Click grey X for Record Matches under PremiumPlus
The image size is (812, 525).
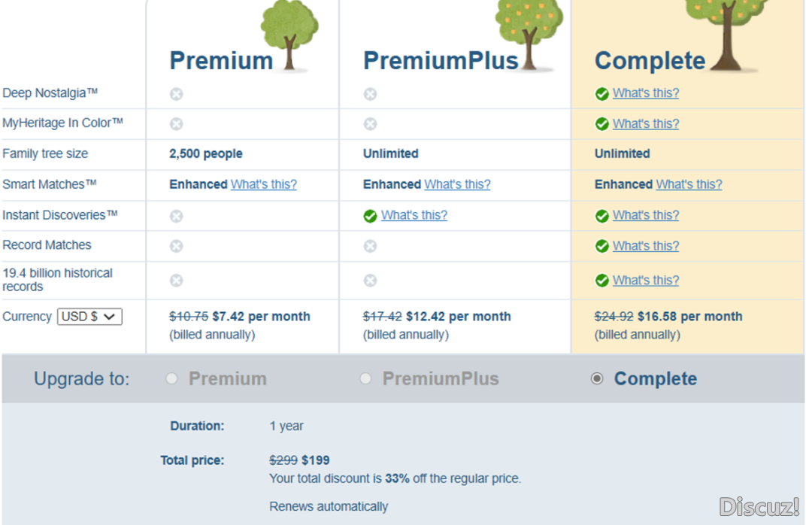(x=370, y=246)
